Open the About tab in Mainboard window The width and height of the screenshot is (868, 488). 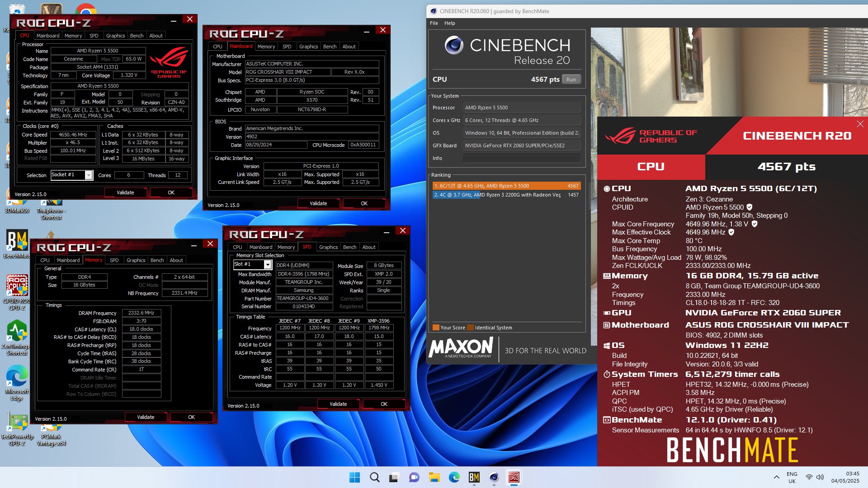(349, 47)
